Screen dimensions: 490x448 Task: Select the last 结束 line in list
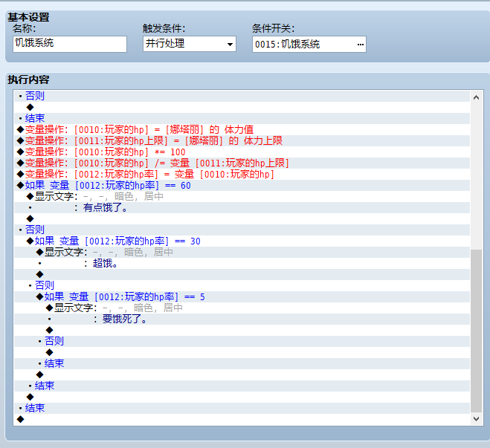pos(242,408)
